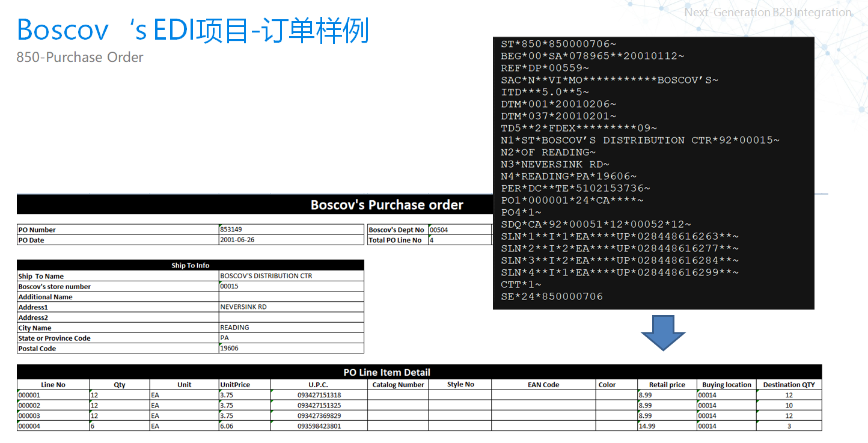Image resolution: width=868 pixels, height=443 pixels.
Task: Click the EDI line "ITD***5.0**5~"
Action: coord(545,92)
